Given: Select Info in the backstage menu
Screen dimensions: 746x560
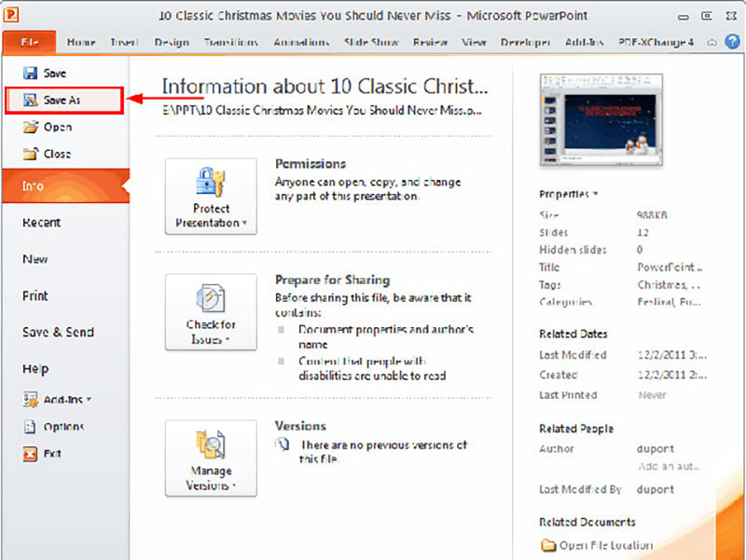Looking at the screenshot, I should coord(65,185).
